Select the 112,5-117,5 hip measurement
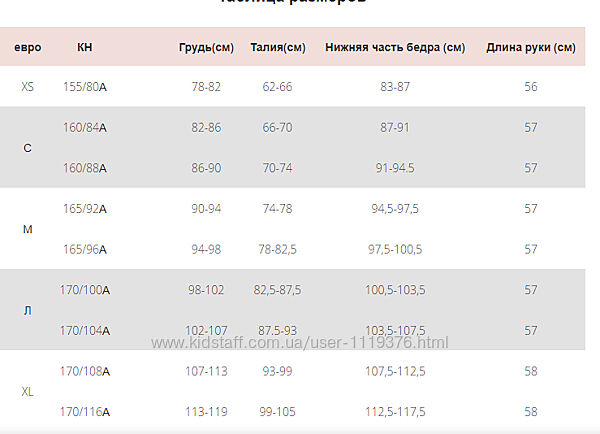 tap(395, 411)
